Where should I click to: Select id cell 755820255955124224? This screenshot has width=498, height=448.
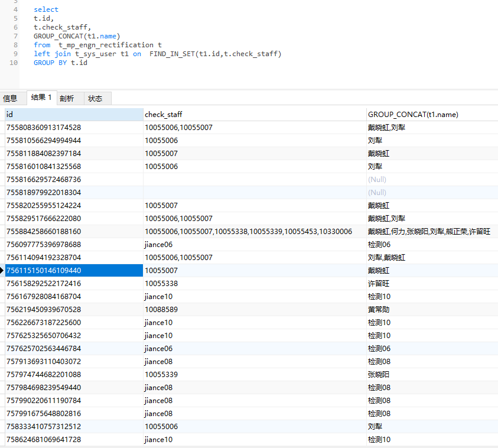point(74,206)
